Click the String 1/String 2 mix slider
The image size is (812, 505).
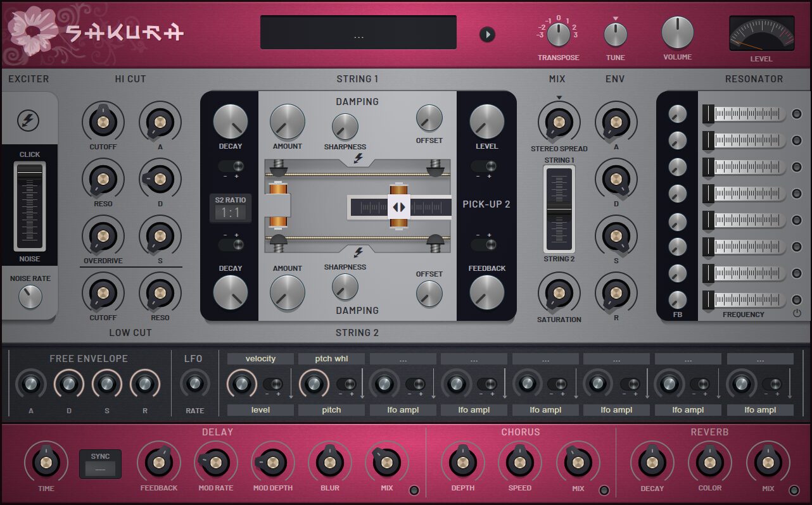(x=559, y=209)
